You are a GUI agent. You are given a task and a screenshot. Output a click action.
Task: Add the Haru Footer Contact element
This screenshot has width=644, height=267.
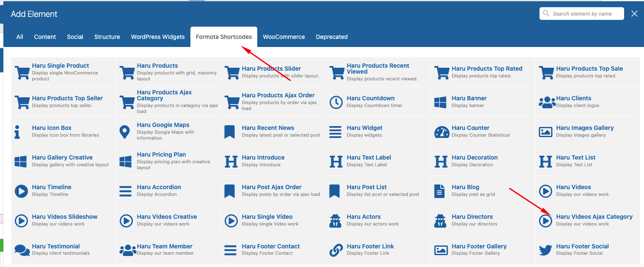[x=273, y=250]
